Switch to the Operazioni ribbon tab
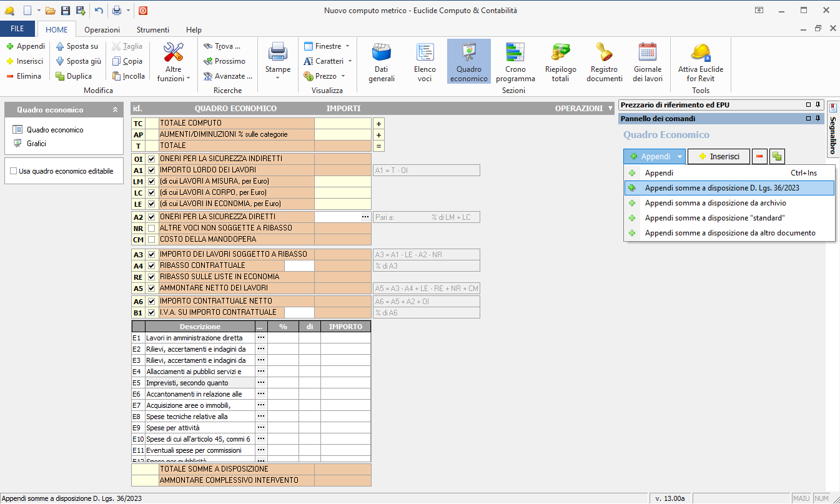 (x=102, y=29)
